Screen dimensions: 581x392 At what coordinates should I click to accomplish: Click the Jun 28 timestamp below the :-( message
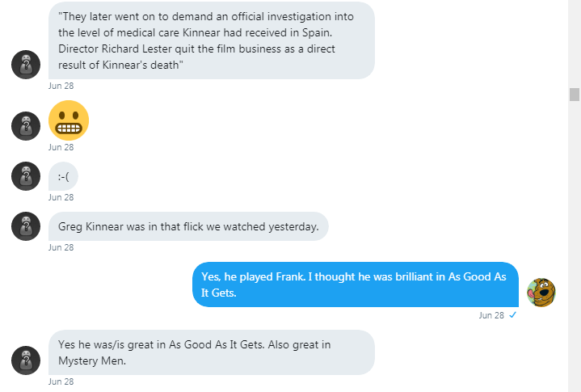point(61,197)
